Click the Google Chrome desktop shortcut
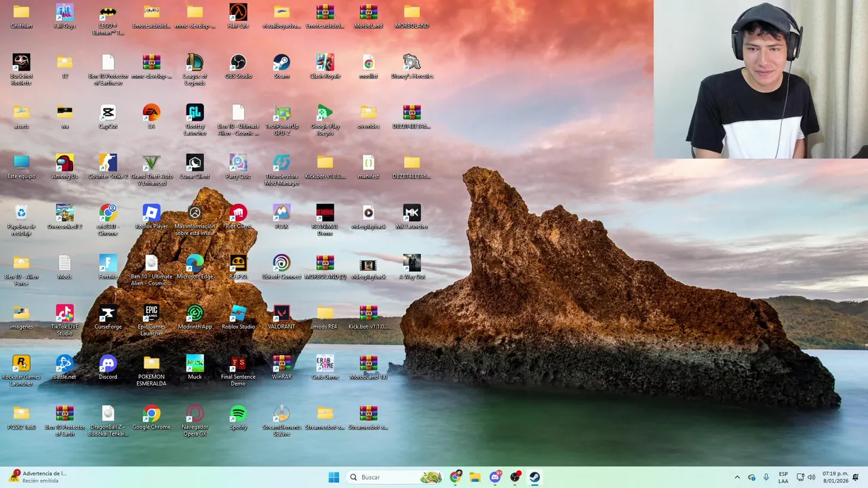The height and width of the screenshot is (488, 868). 151,418
